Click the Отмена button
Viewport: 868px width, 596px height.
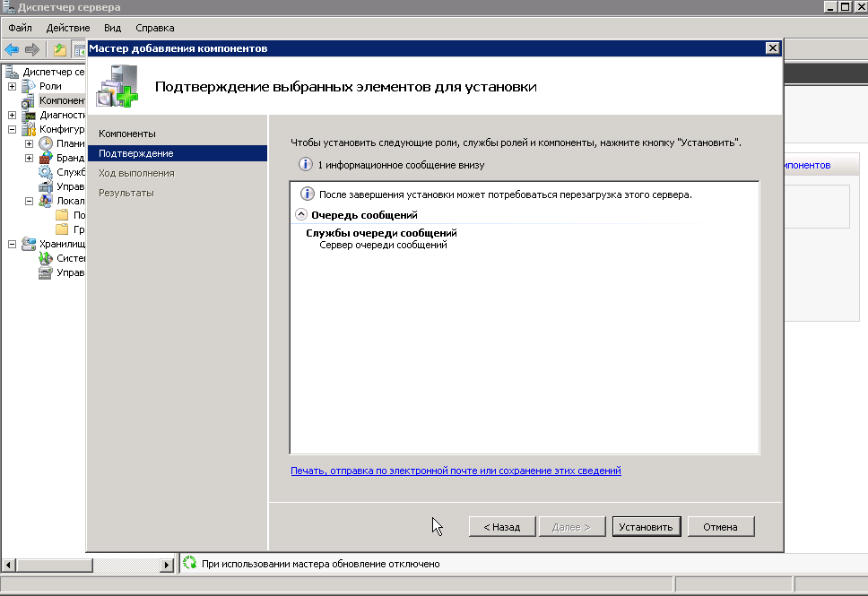click(x=720, y=527)
